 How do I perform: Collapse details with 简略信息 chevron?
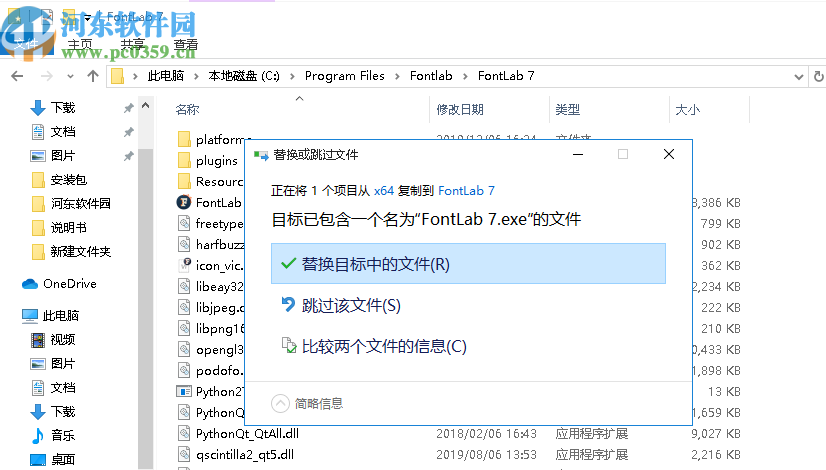click(x=280, y=404)
